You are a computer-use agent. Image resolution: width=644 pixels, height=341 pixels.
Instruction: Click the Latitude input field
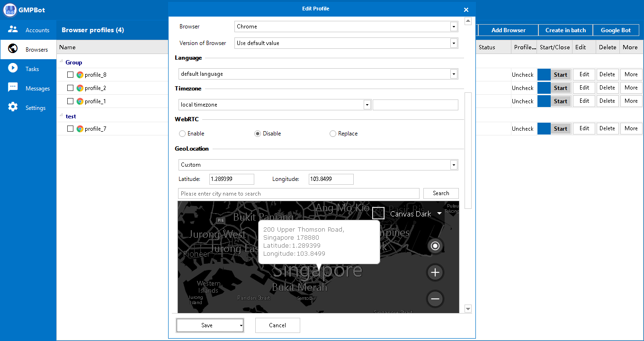[232, 179]
